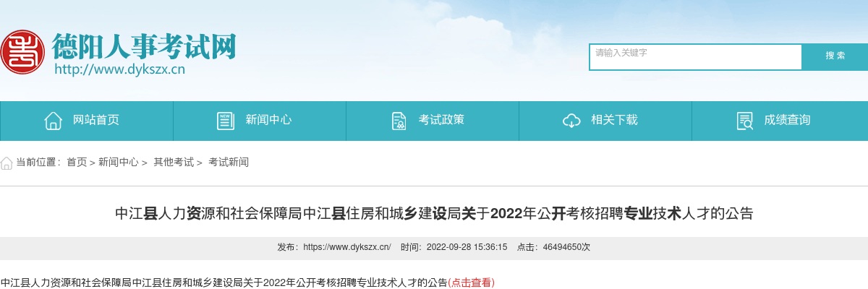The width and height of the screenshot is (868, 289).
Task: Click the 首页 breadcrumb link
Action: (x=77, y=163)
